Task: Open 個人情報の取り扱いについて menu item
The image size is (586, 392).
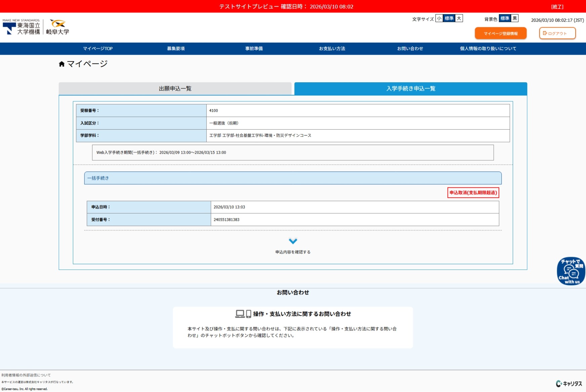Action: point(488,49)
